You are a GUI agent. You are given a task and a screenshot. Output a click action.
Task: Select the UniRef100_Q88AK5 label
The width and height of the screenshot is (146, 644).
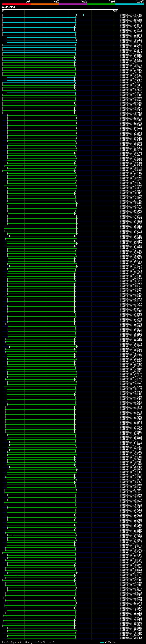point(131,638)
